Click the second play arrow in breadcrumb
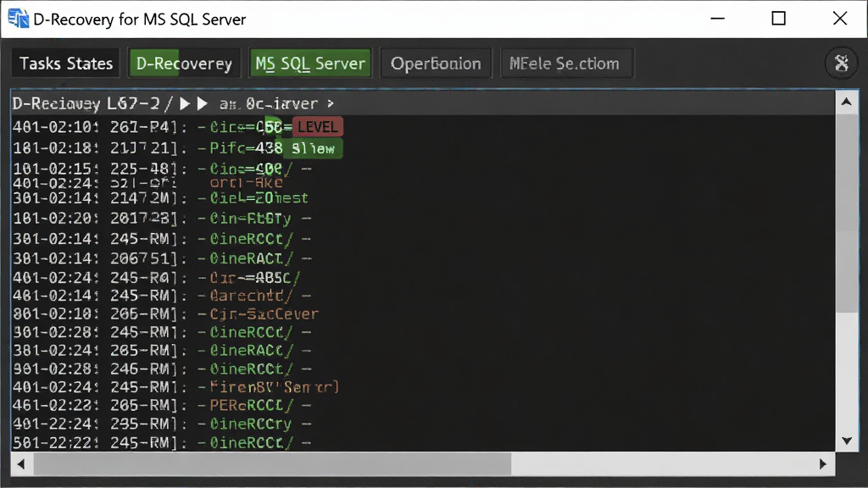This screenshot has height=488, width=868. pos(202,103)
